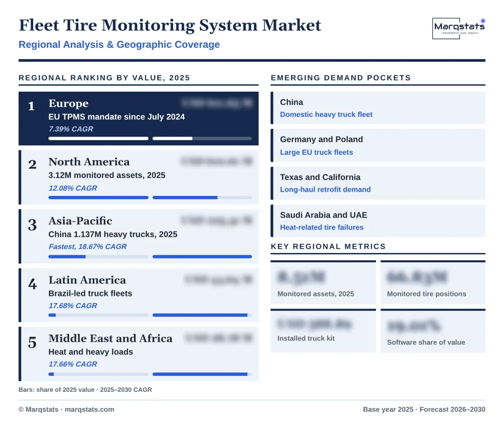The height and width of the screenshot is (425, 504).
Task: Click Base year 2025 forecast note
Action: [424, 409]
